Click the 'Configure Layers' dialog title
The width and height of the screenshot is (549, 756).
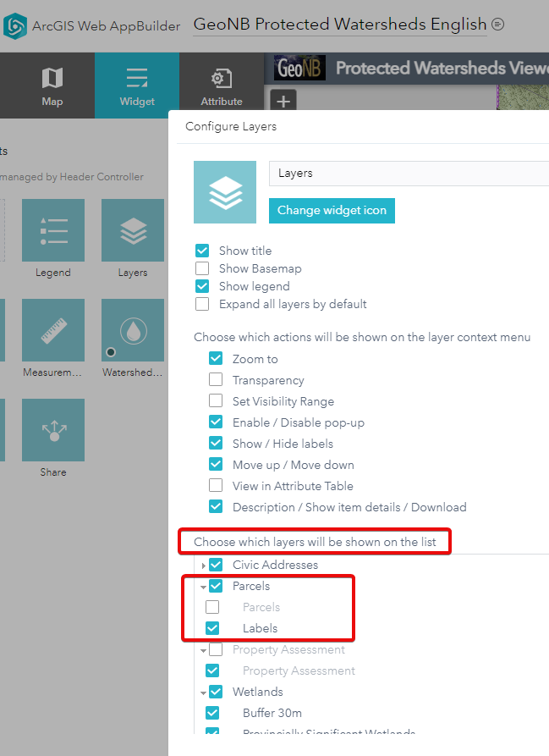[x=231, y=126]
